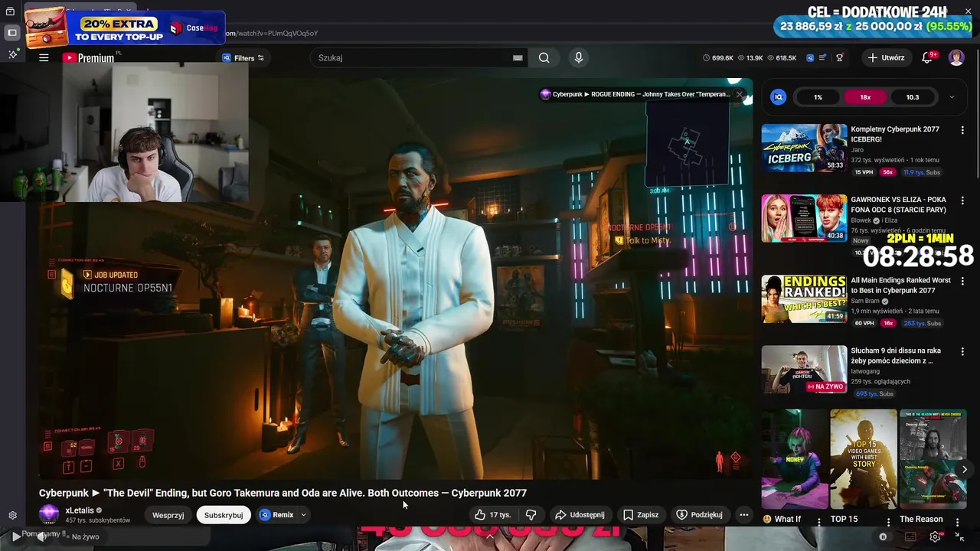Pause with the bottom-right overlay pause icon
This screenshot has height=551, width=980.
pos(883,537)
